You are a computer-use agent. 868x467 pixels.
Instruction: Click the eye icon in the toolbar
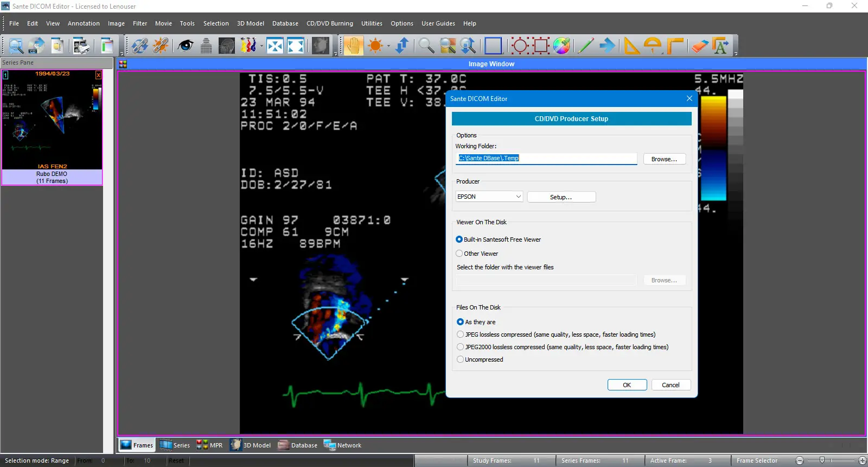186,46
